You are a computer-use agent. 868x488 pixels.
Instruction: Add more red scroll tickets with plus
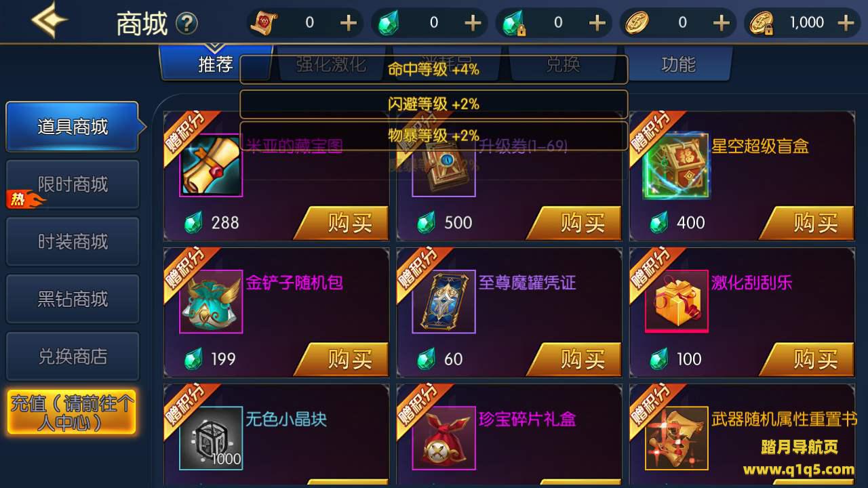[x=348, y=23]
